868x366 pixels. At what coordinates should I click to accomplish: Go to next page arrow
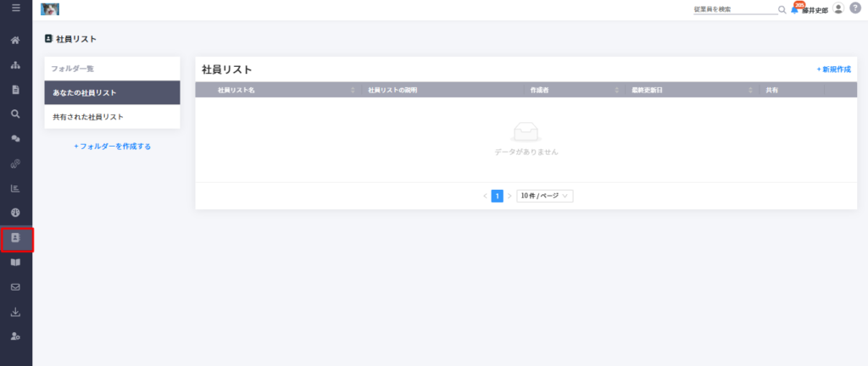coord(509,197)
